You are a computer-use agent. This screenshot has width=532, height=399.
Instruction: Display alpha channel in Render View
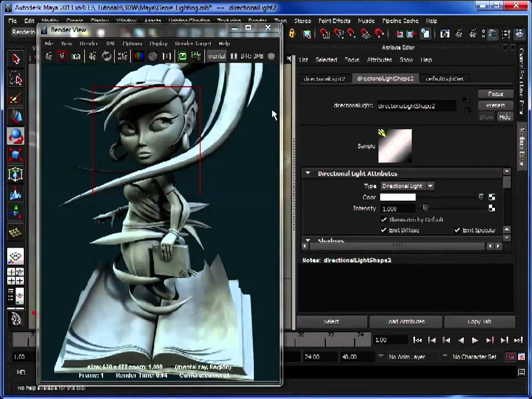153,57
